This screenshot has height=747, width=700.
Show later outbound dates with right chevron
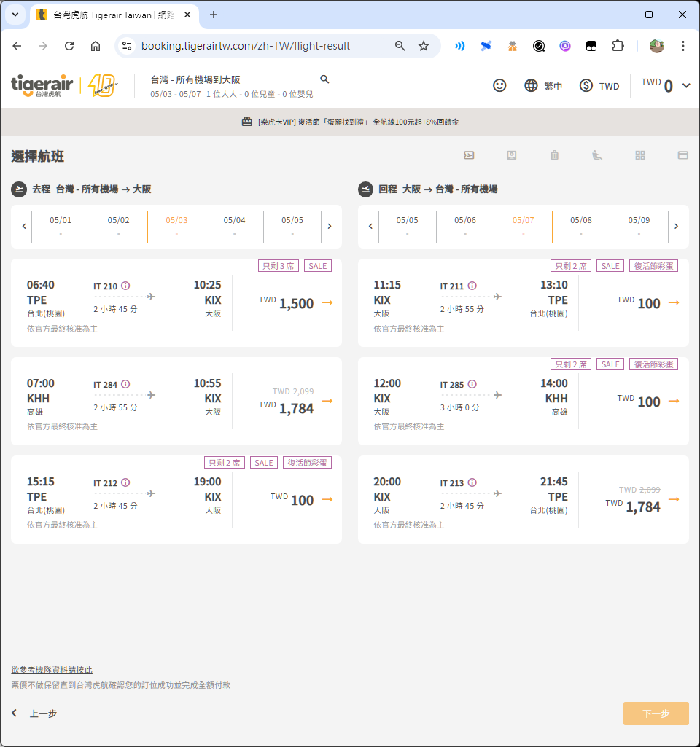tap(330, 226)
